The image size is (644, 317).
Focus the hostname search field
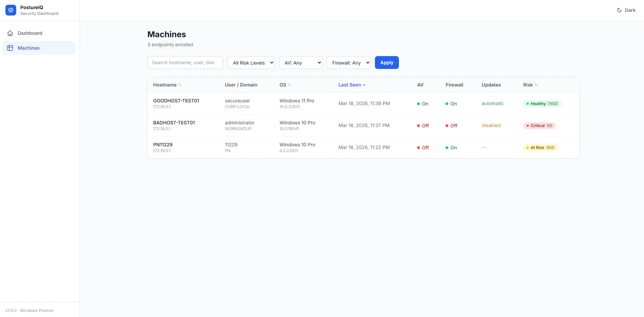(x=185, y=63)
